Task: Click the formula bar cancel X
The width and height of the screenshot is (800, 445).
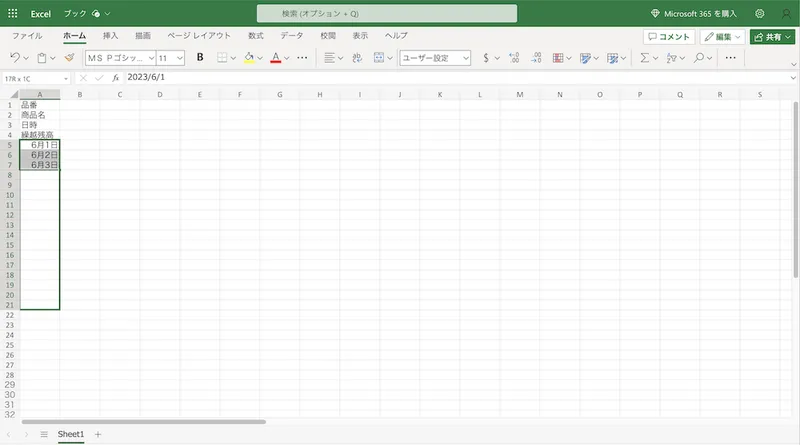Action: pyautogui.click(x=83, y=78)
